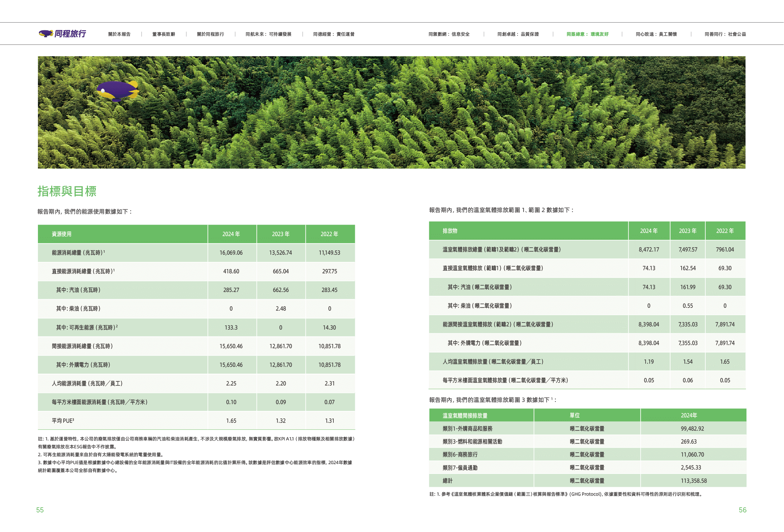The width and height of the screenshot is (784, 532).
Task: Click the 平均 PUE row label
Action: point(63,421)
